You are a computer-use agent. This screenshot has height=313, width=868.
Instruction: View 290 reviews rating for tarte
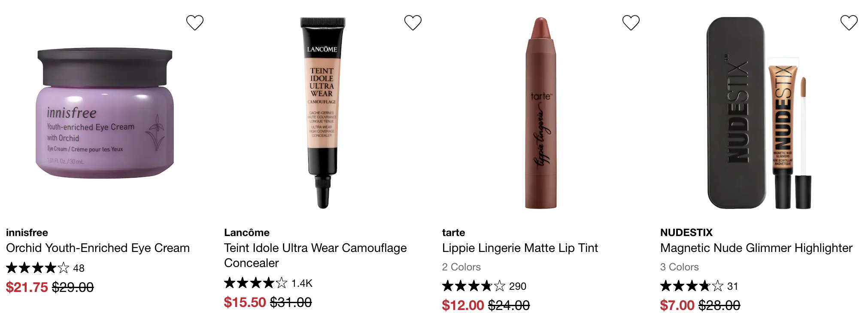[x=484, y=286]
